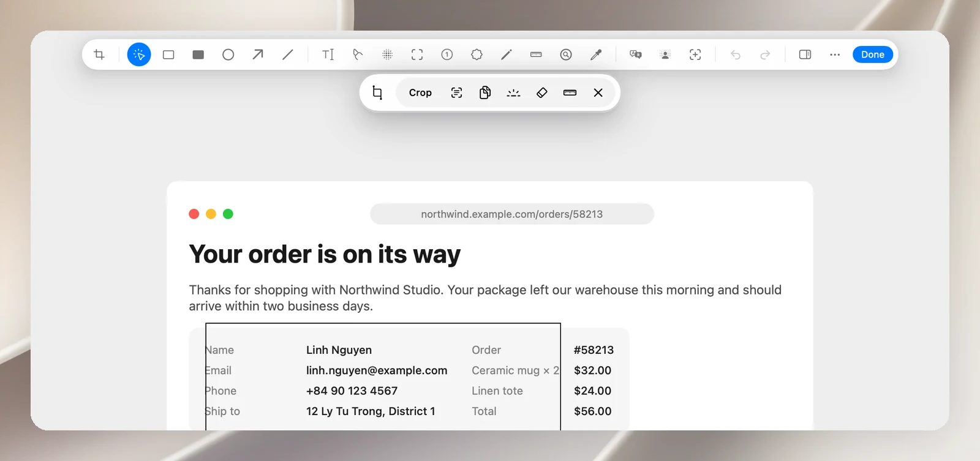Select the numbered step counter tool
The image size is (980, 461).
[447, 54]
